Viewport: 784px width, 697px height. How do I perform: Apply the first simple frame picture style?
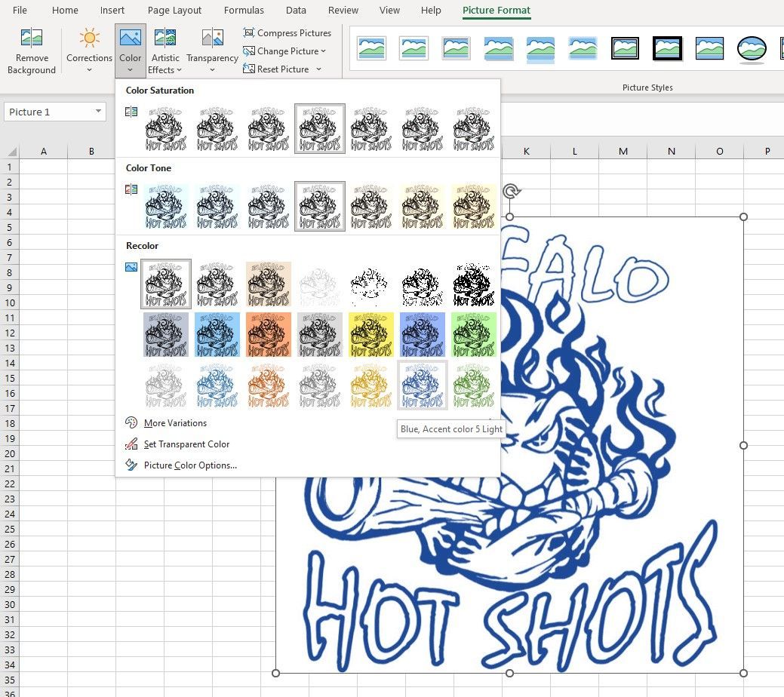[371, 48]
